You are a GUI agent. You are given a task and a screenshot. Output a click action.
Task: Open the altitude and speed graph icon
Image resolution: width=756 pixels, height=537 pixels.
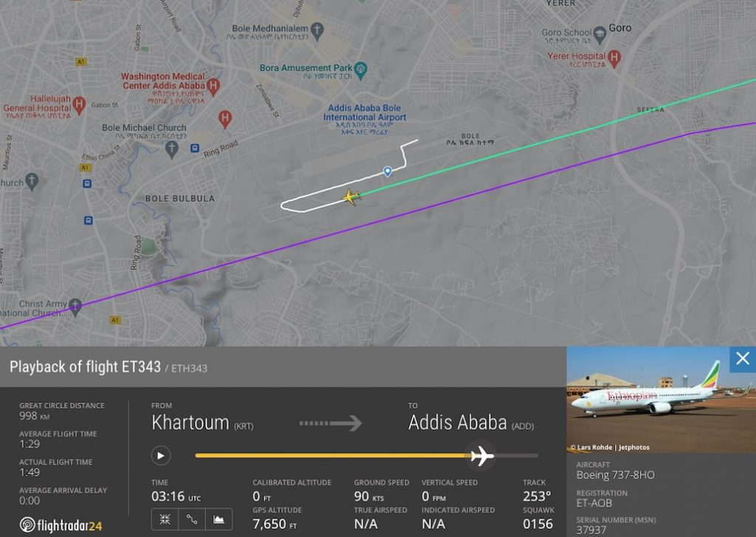click(219, 519)
